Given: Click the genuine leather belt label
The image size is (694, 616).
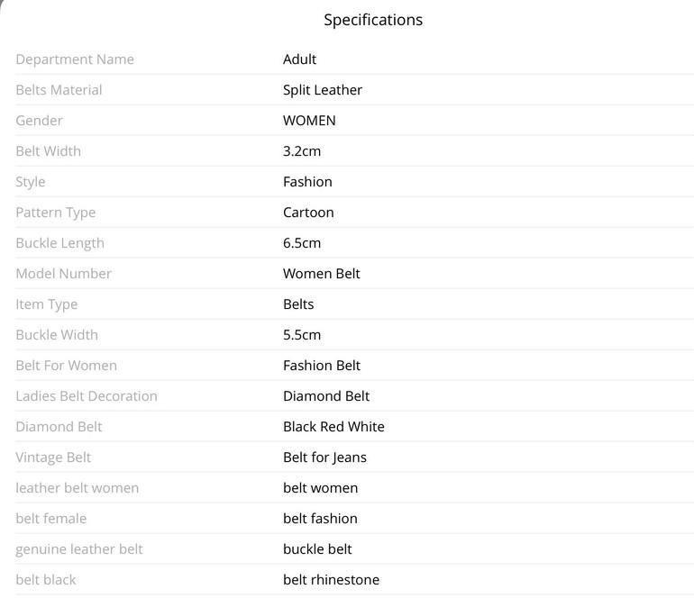Looking at the screenshot, I should (79, 549).
